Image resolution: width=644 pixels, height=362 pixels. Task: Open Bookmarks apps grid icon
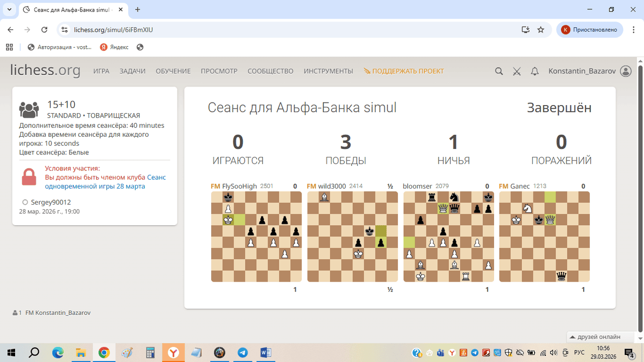click(x=9, y=47)
